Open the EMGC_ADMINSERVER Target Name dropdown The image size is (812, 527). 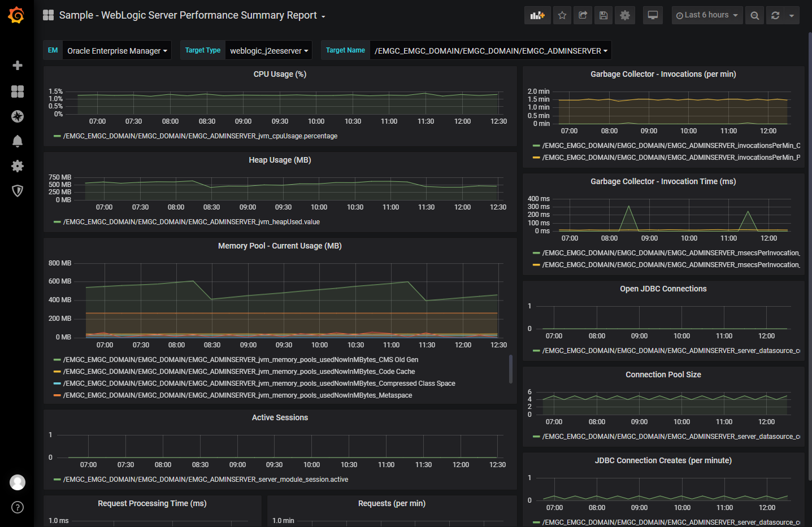490,50
